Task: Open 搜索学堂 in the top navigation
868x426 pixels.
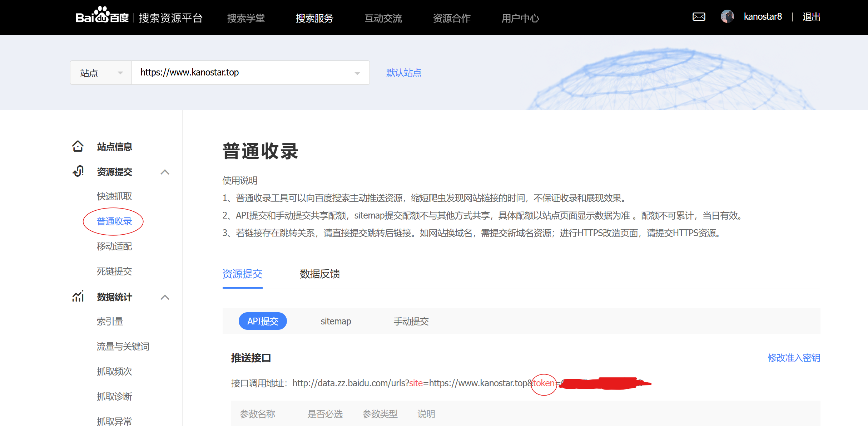Action: click(x=246, y=18)
